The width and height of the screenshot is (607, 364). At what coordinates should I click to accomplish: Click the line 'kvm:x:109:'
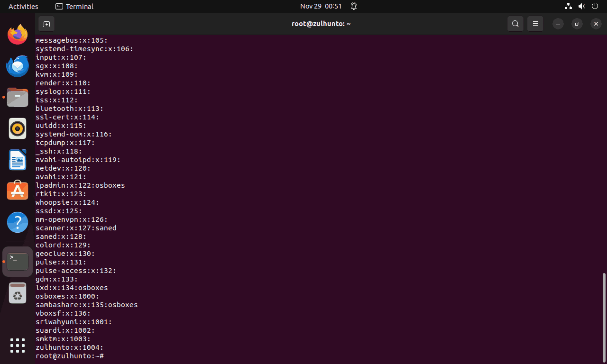point(57,74)
